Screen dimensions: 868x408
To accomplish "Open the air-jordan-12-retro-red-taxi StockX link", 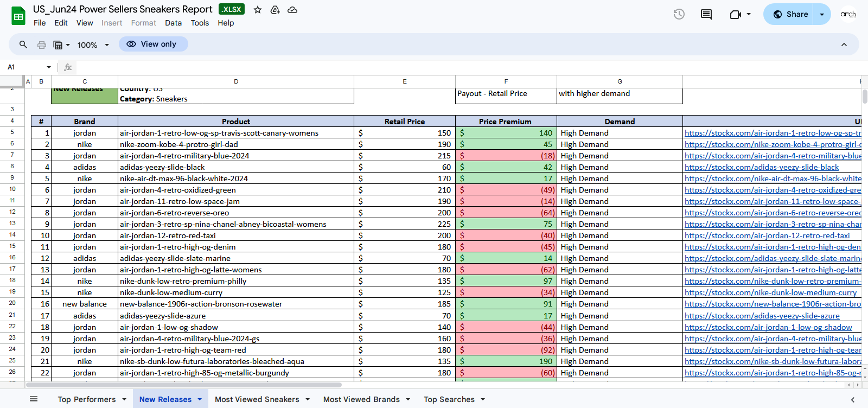I will pos(767,235).
